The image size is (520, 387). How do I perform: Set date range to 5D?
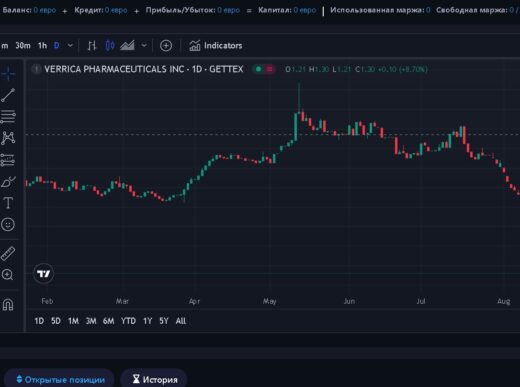click(x=56, y=321)
